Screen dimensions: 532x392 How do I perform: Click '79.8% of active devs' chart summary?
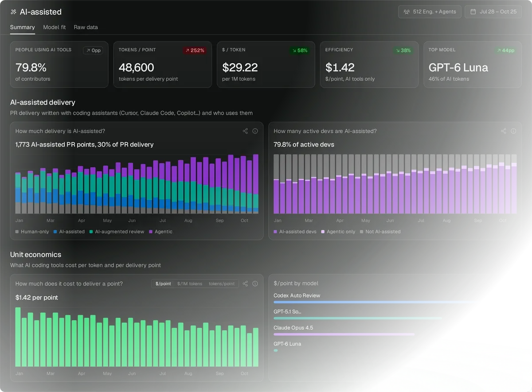point(304,144)
